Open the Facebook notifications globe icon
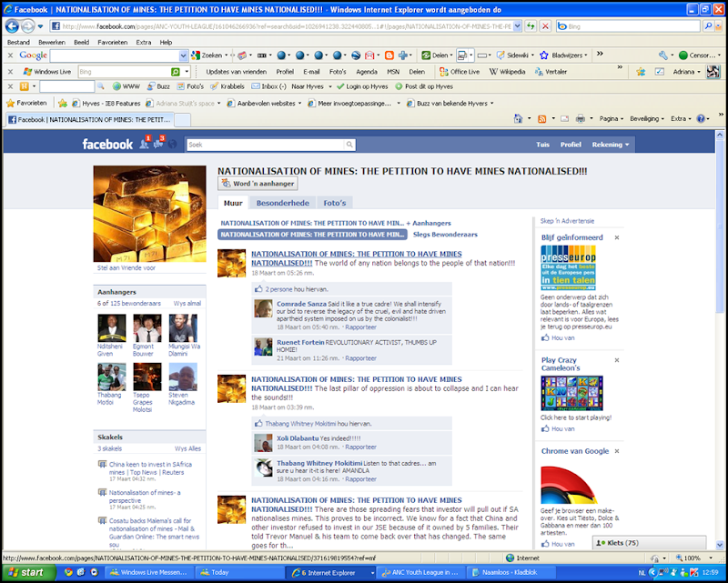Image resolution: width=728 pixels, height=583 pixels. [x=172, y=145]
